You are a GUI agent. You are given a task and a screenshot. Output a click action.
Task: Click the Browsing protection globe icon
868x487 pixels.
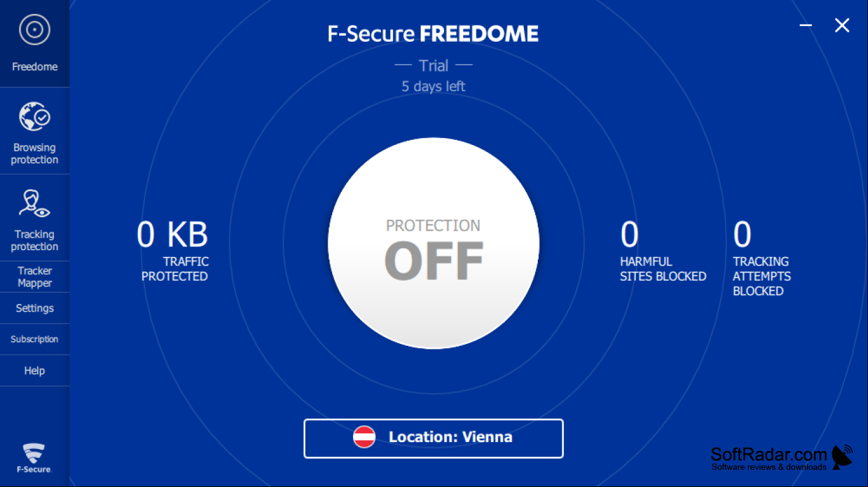(34, 117)
